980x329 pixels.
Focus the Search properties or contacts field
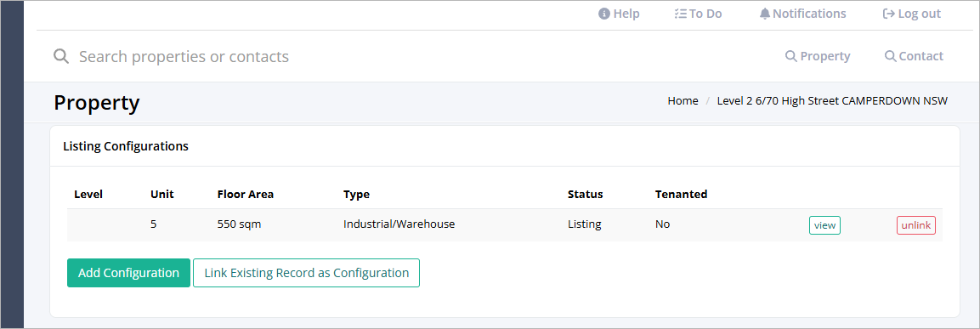tap(400, 57)
